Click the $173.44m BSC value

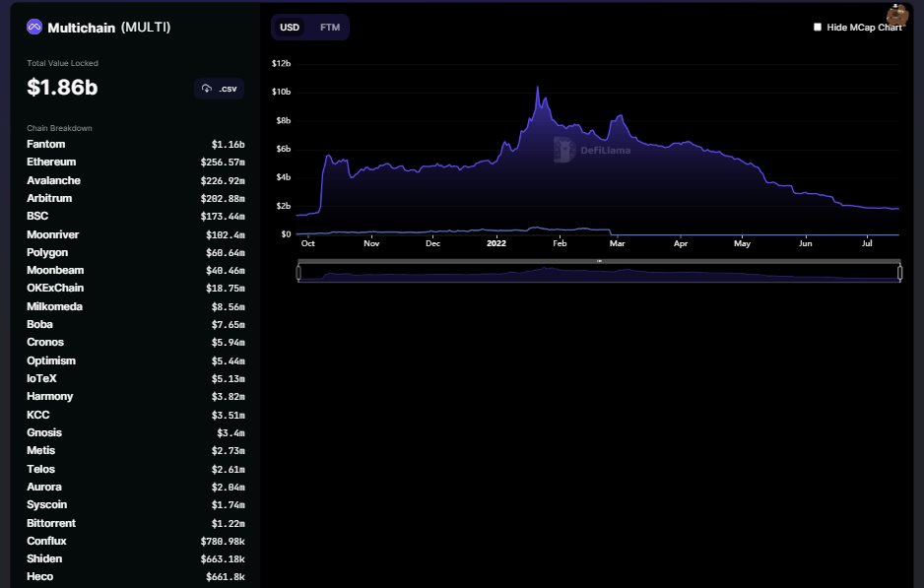pos(223,217)
